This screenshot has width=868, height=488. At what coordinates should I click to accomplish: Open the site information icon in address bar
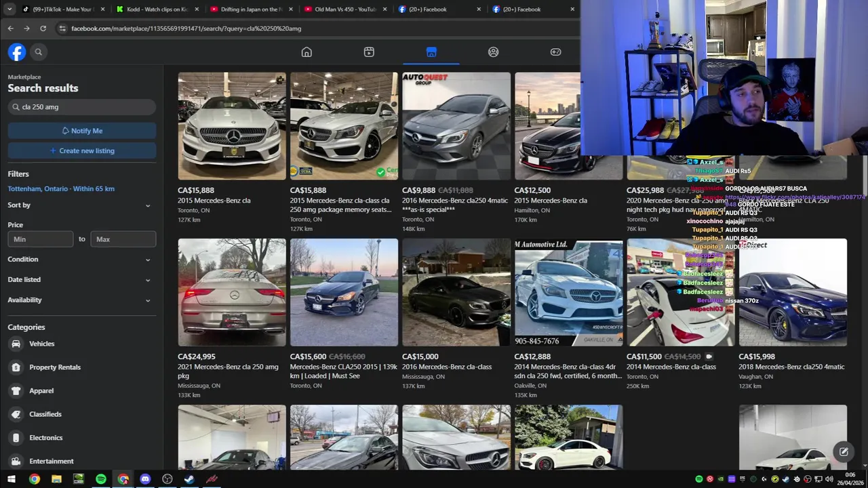(x=62, y=28)
